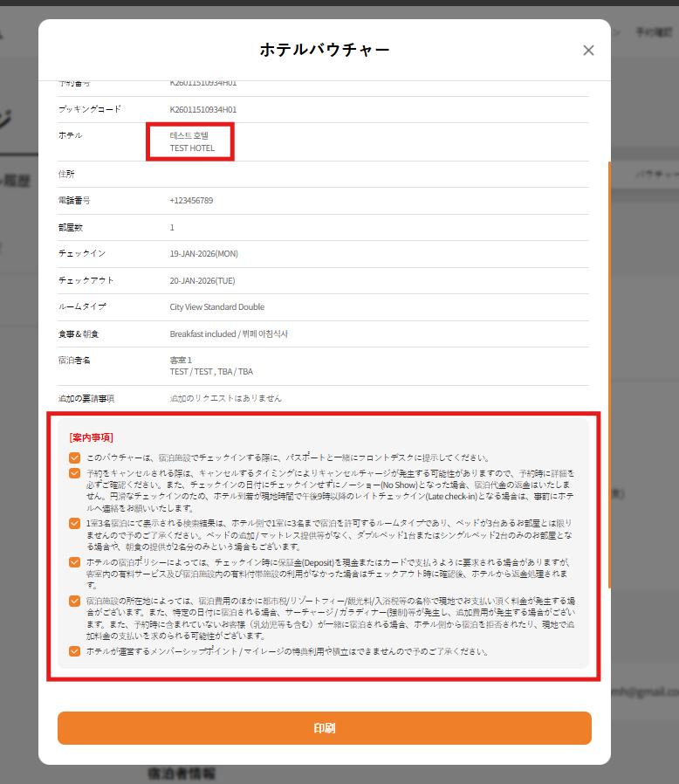Click room type City View Standard Double
679x784 pixels.
click(x=217, y=307)
